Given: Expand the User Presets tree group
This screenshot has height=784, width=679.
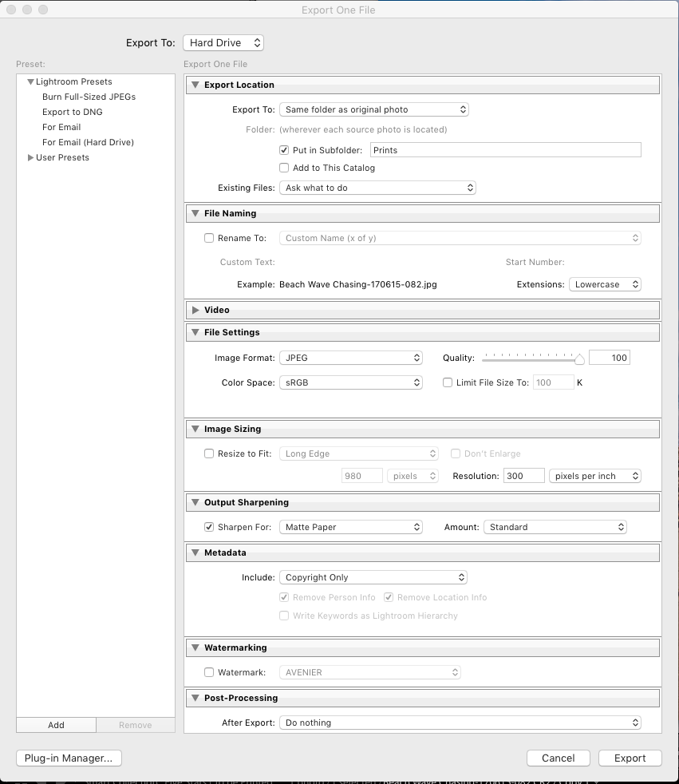Looking at the screenshot, I should pyautogui.click(x=30, y=157).
